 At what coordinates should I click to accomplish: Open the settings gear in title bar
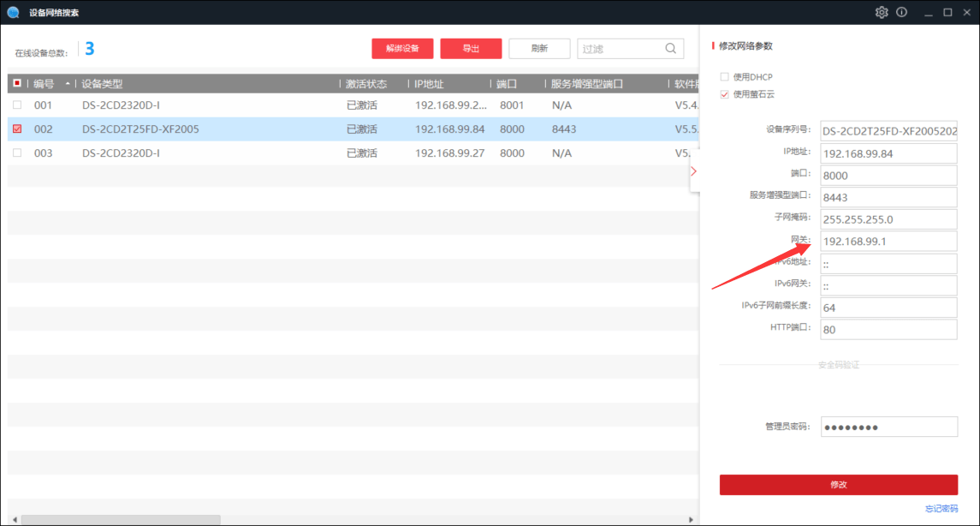point(882,12)
